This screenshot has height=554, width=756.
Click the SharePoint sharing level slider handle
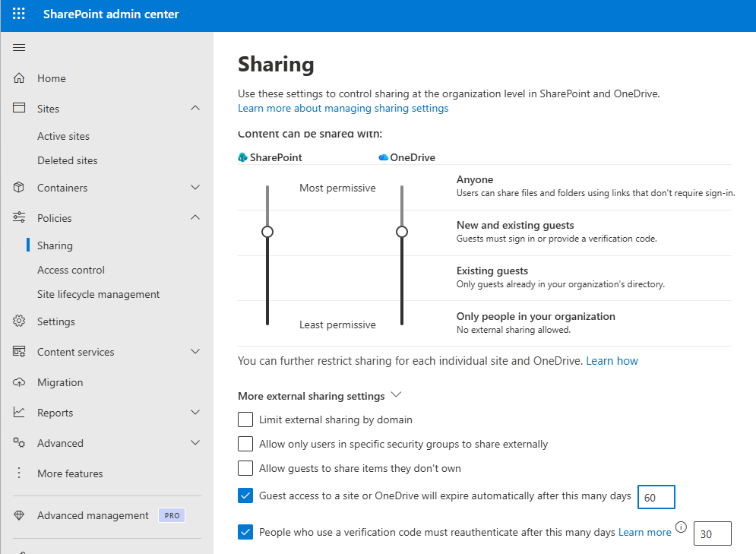coord(267,231)
